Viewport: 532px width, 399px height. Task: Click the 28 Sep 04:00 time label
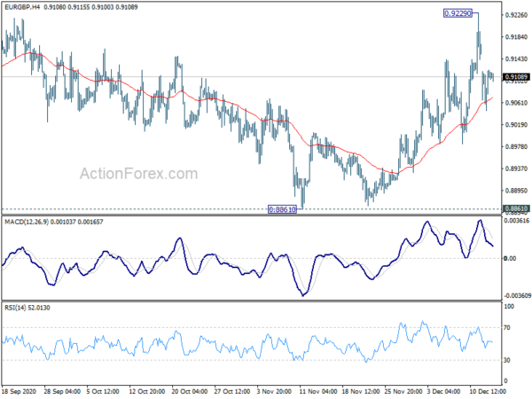click(x=62, y=391)
